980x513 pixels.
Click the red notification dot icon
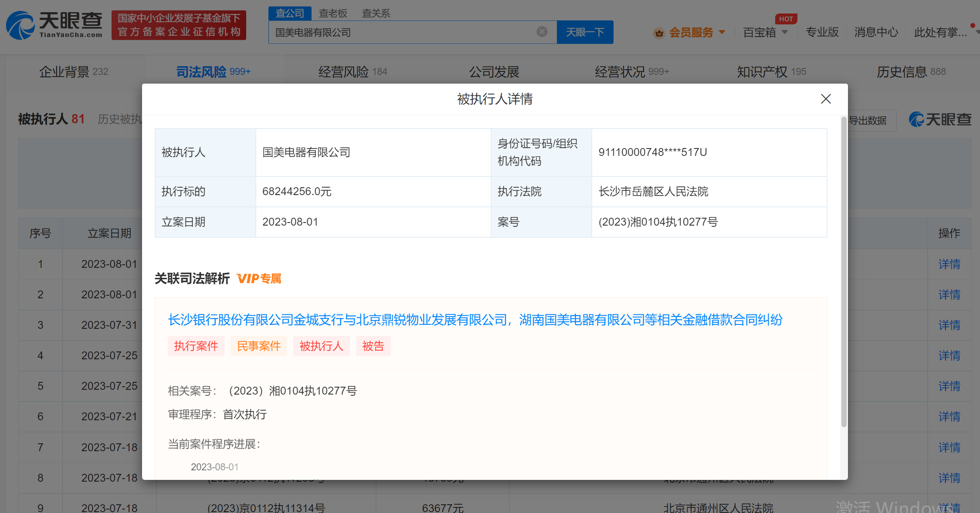pyautogui.click(x=973, y=25)
